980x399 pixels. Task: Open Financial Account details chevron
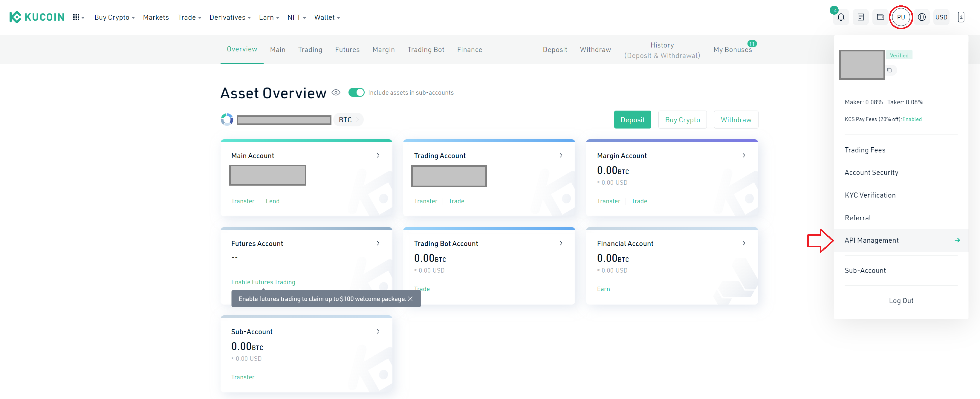coord(744,243)
